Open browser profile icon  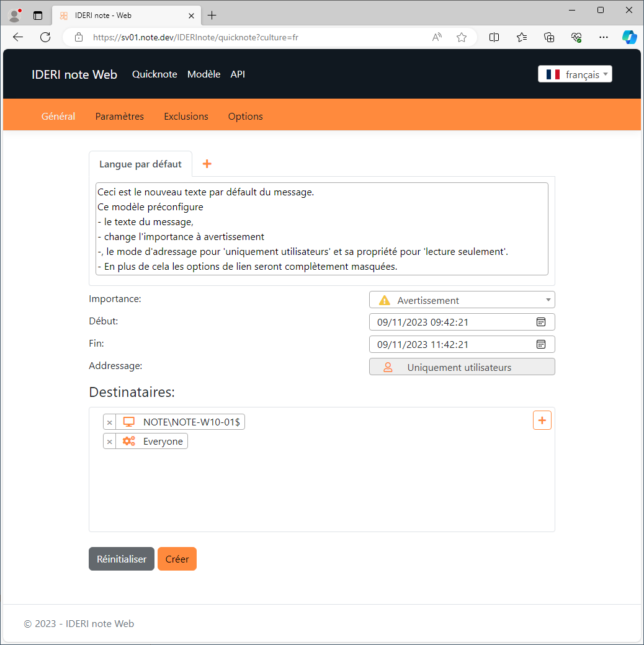pos(15,16)
